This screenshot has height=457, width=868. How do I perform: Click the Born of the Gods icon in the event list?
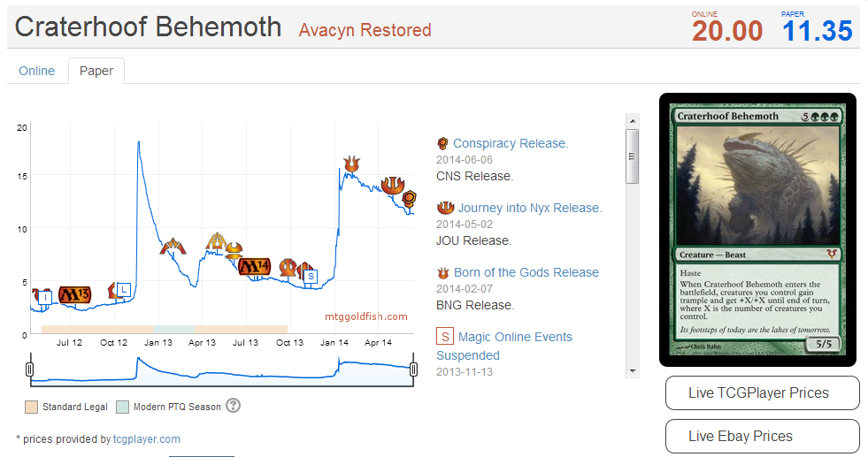point(443,272)
